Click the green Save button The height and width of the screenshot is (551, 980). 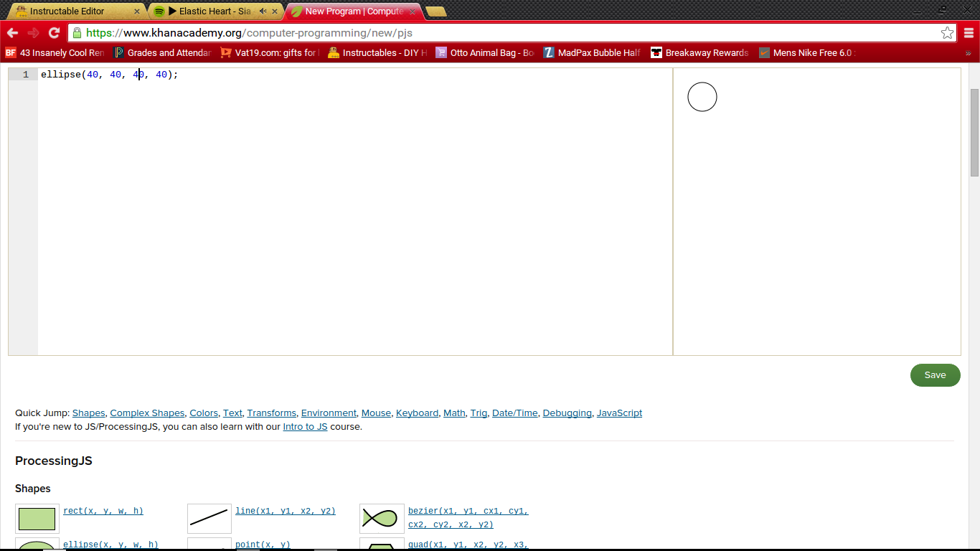935,375
